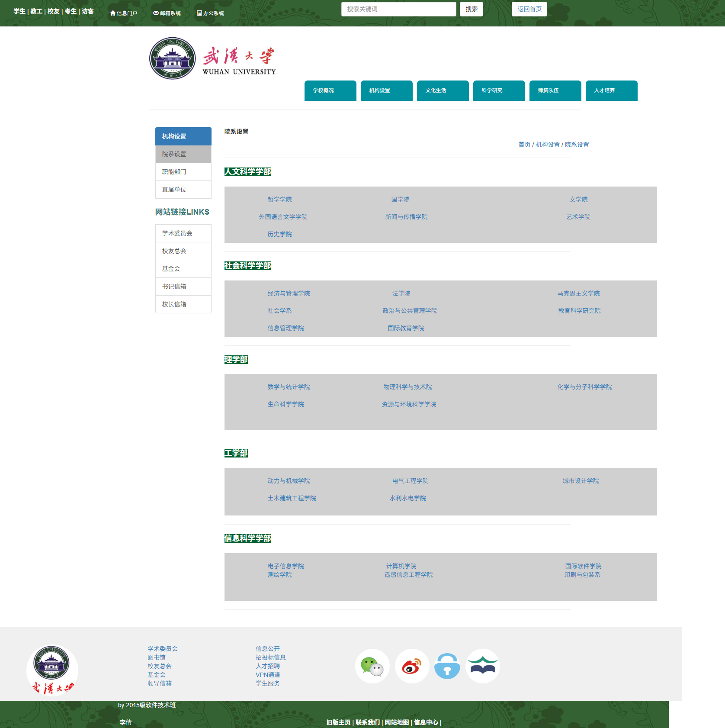Screen dimensions: 725x728
Task: Open the 外国语言文学学院 link
Action: tap(283, 217)
